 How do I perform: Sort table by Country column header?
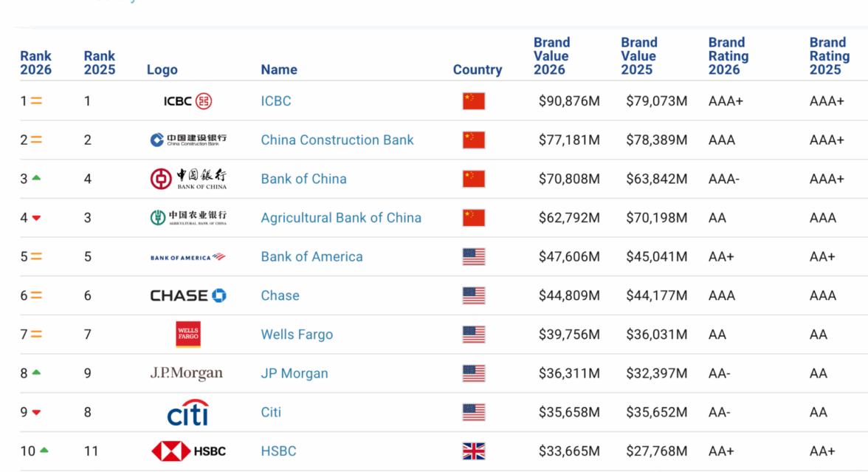tap(478, 69)
